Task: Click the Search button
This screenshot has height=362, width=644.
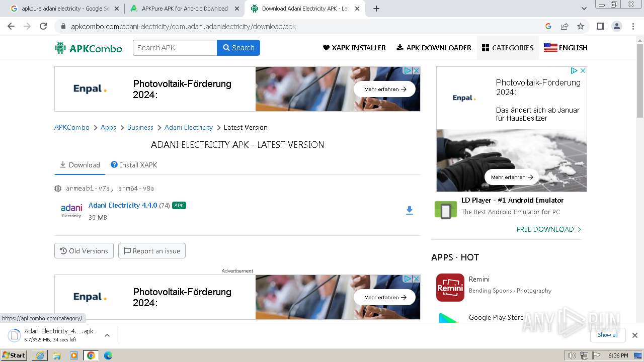Action: (x=238, y=48)
